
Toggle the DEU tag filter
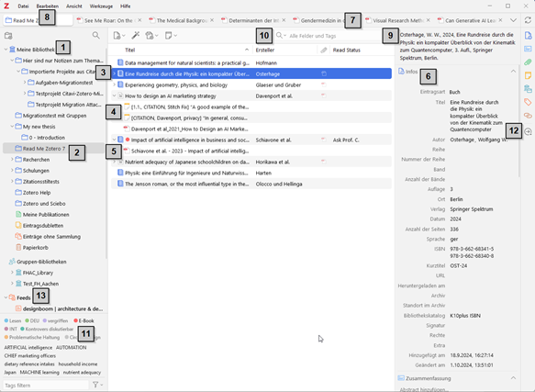click(32, 321)
